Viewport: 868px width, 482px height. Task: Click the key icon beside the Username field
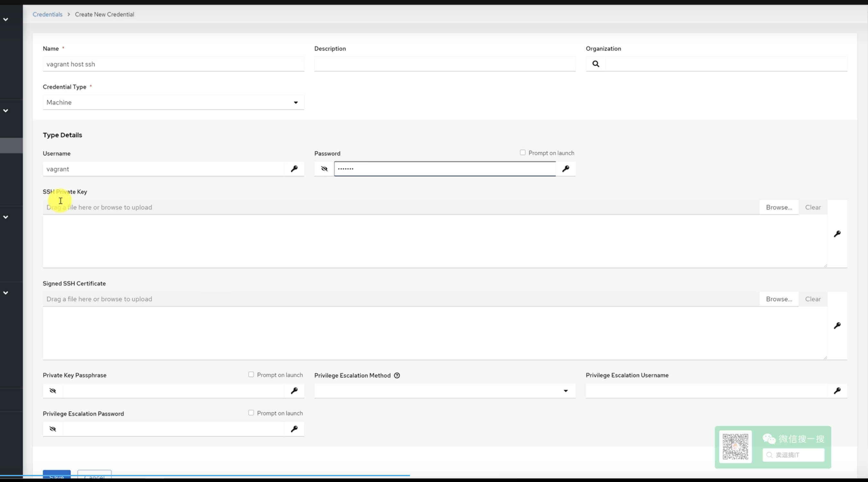coord(294,169)
